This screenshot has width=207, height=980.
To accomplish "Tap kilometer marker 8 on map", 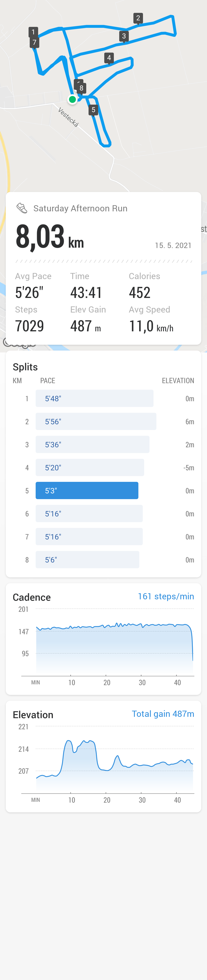I will [81, 88].
